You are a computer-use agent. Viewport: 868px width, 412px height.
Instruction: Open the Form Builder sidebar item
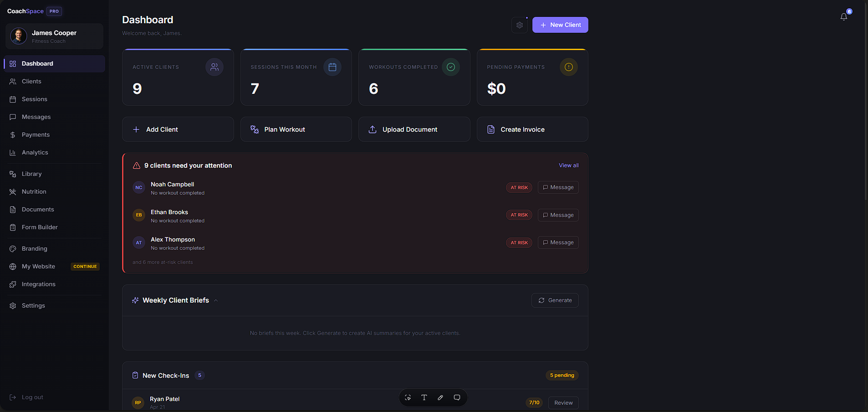click(54, 227)
